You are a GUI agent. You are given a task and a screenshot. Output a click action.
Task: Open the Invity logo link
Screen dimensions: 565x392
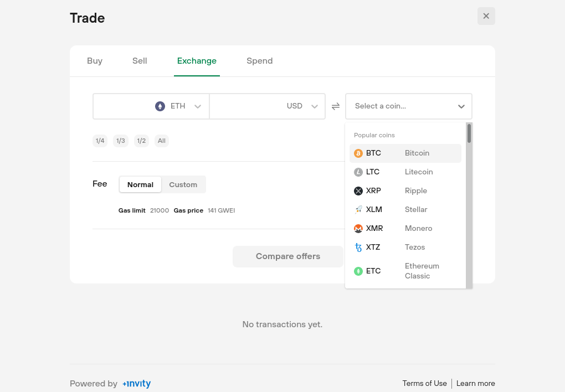coord(137,384)
